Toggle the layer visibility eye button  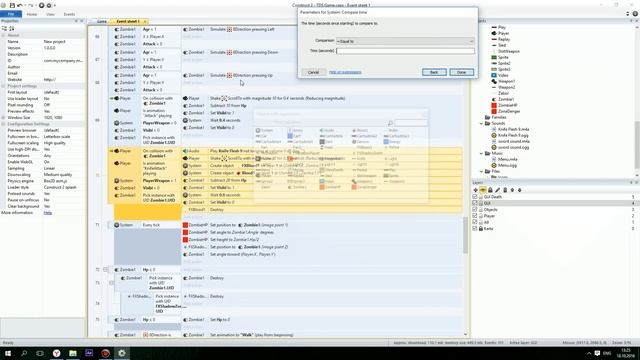click(x=483, y=190)
